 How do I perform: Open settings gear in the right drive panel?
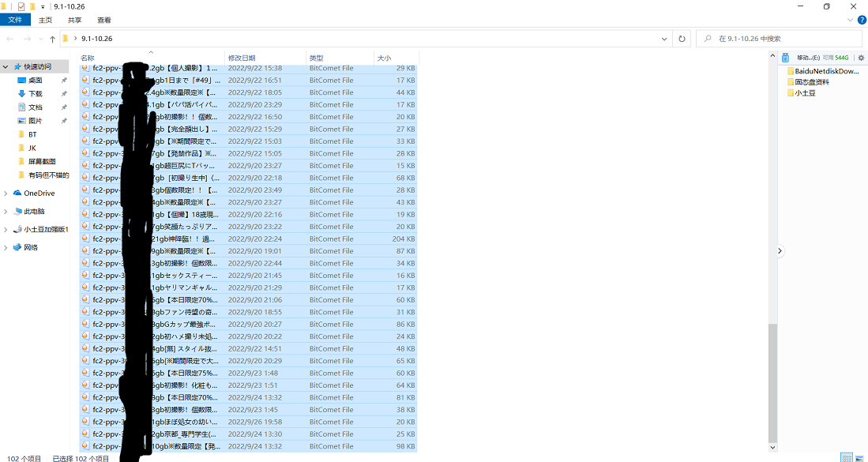tap(861, 58)
